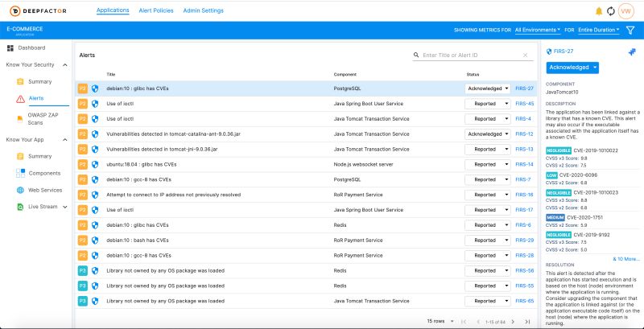The width and height of the screenshot is (644, 329).
Task: Click the Title column header
Action: click(x=111, y=75)
